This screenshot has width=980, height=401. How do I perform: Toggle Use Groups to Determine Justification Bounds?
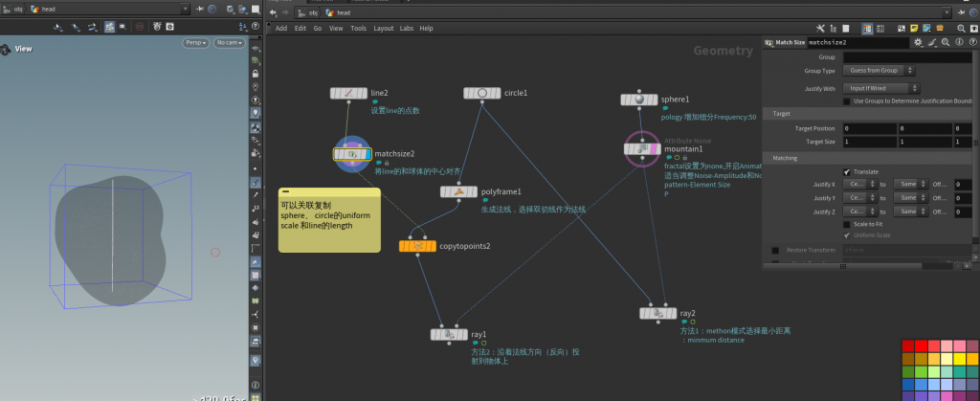coord(847,100)
